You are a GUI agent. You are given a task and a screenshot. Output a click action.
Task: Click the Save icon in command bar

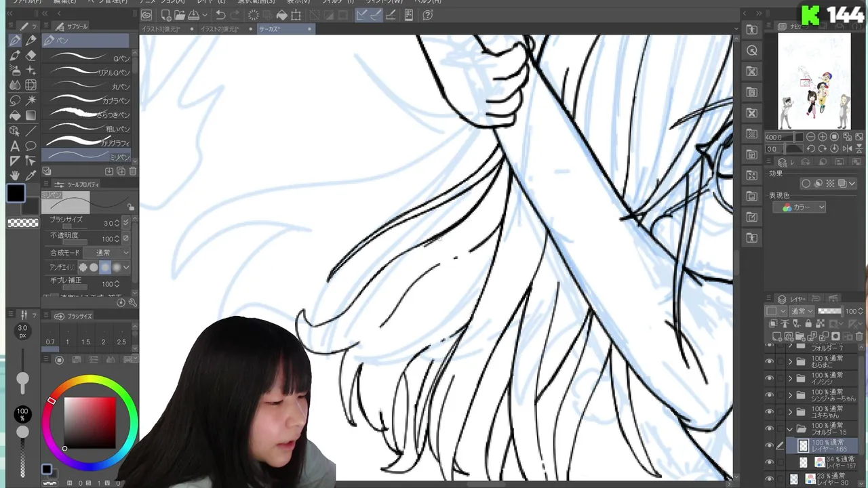point(194,15)
